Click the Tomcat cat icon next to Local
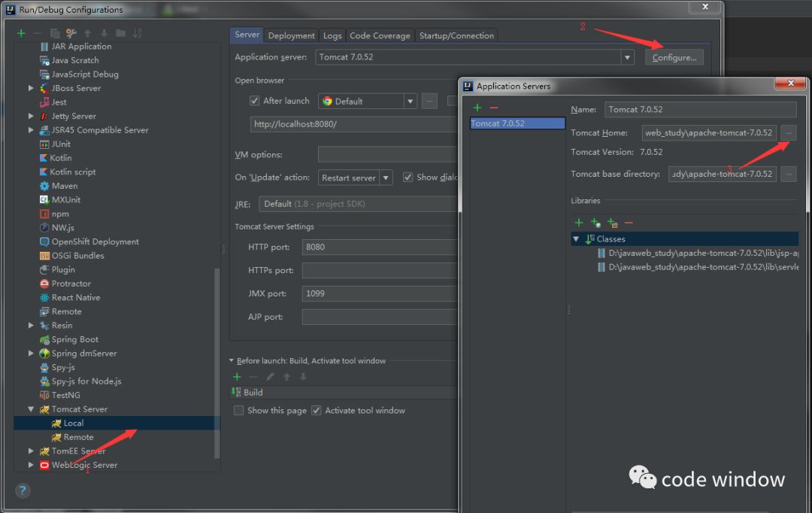Viewport: 812px width, 513px height. click(x=56, y=423)
